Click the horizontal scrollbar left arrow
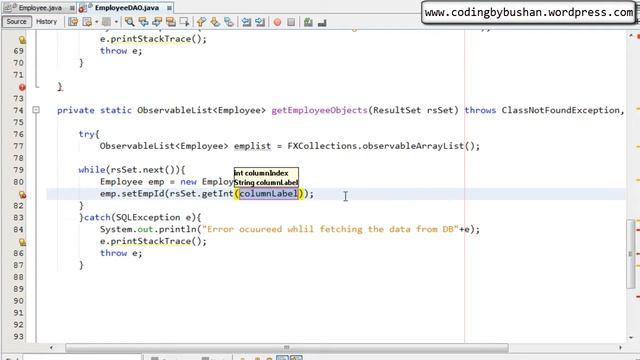Viewport: 640px width, 360px height. (51, 348)
